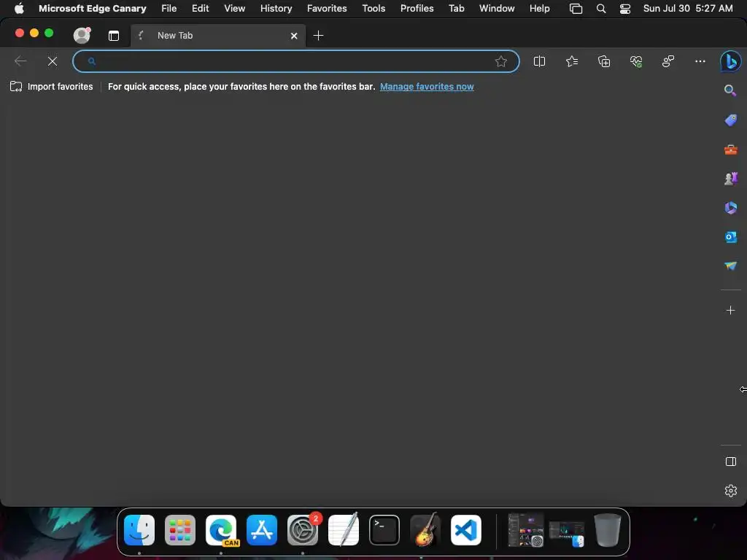The height and width of the screenshot is (560, 747).
Task: Open the History menu
Action: click(x=276, y=8)
